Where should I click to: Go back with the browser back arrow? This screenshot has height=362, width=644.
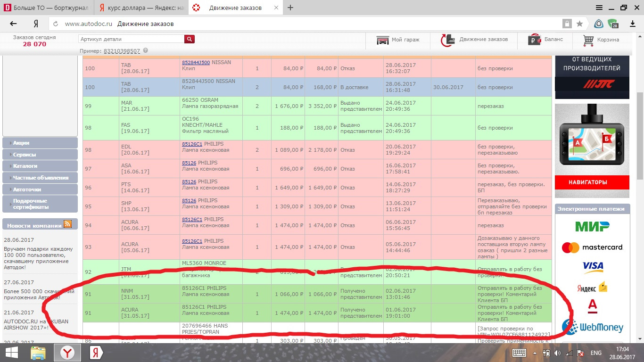[x=13, y=24]
